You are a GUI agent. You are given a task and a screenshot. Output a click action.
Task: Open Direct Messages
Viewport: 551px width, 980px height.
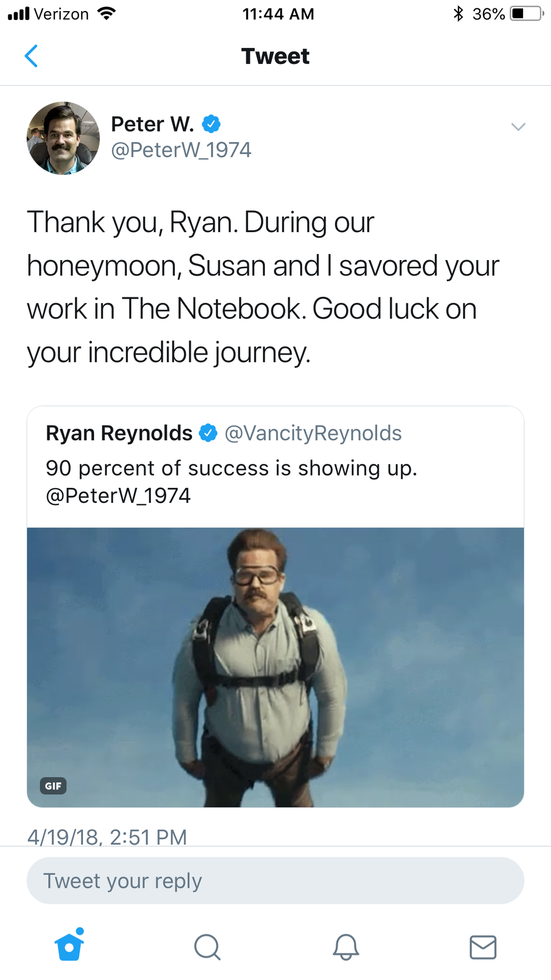click(483, 946)
